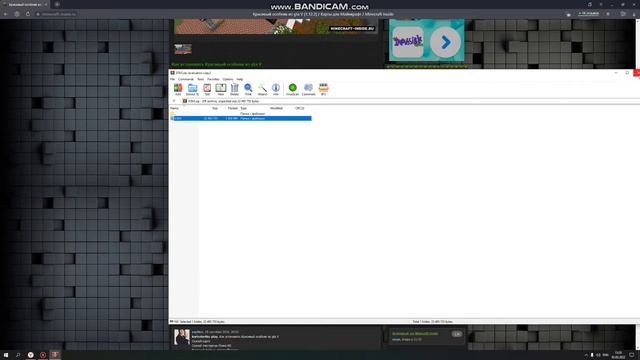
Task: Click the up-one-level arrow in address bar
Action: click(174, 101)
